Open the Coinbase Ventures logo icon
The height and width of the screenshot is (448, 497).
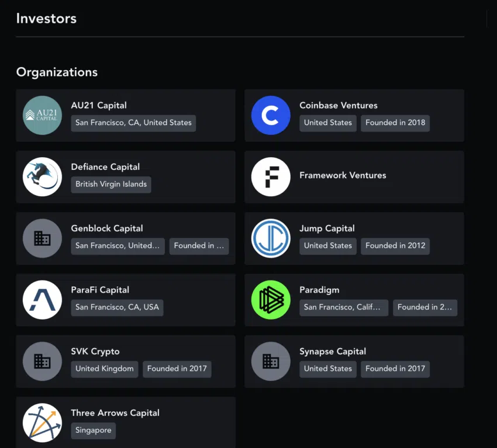coord(271,115)
